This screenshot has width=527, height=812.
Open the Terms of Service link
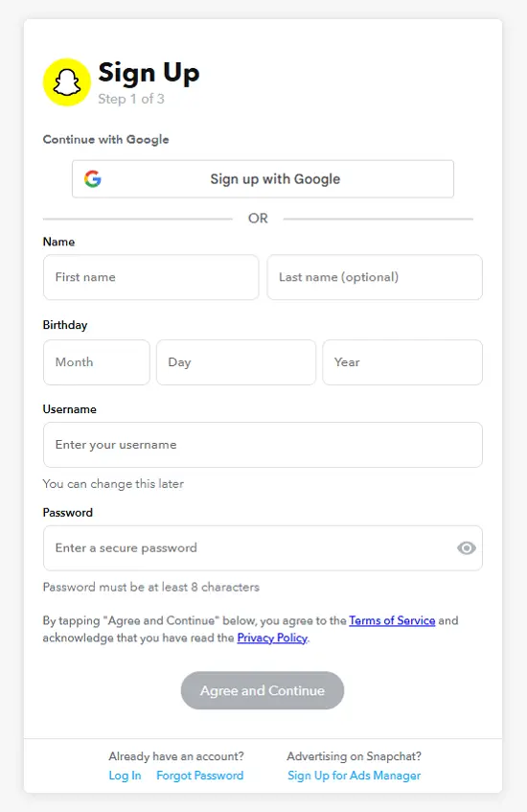392,620
